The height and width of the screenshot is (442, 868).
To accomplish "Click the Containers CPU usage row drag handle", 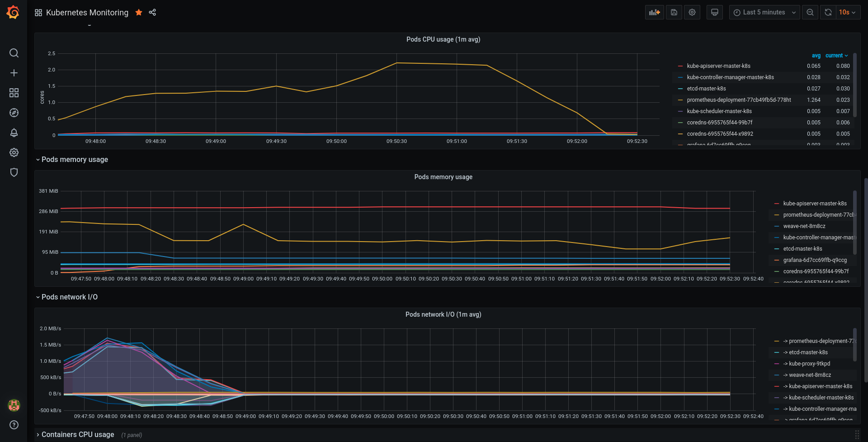I will 857,435.
